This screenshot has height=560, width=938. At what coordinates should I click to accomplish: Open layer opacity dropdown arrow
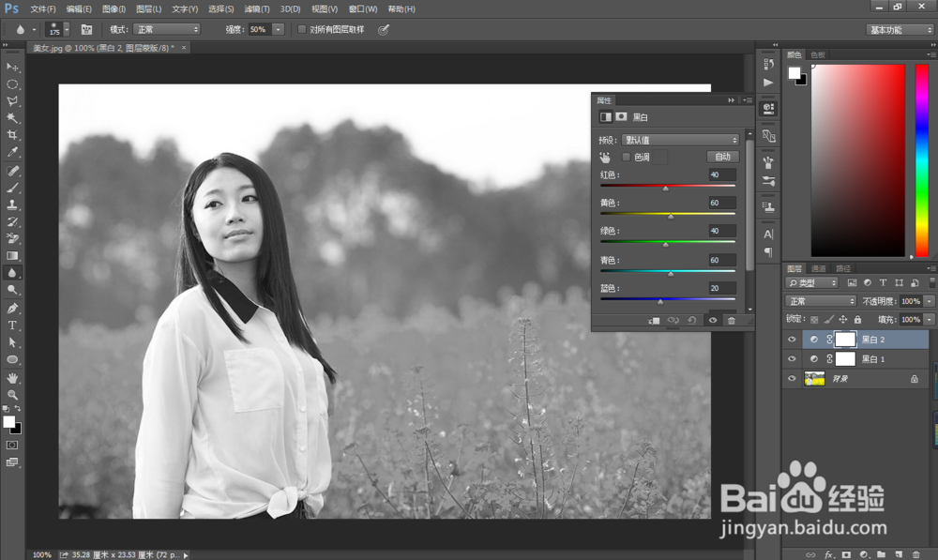[x=929, y=301]
